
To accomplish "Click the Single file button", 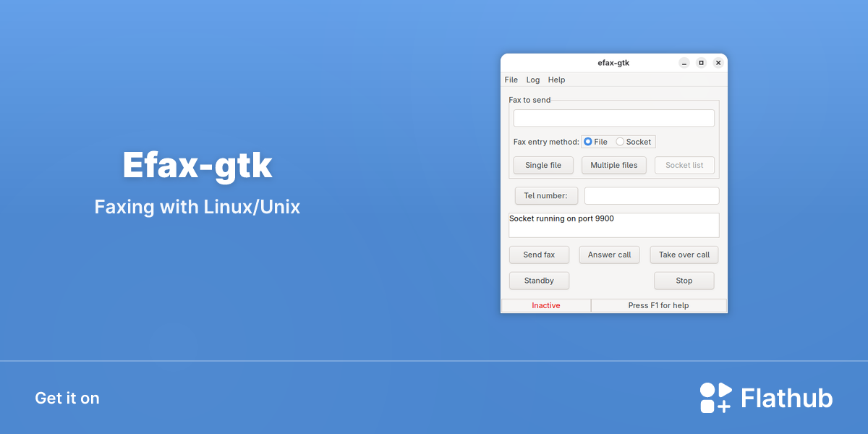I will (543, 165).
